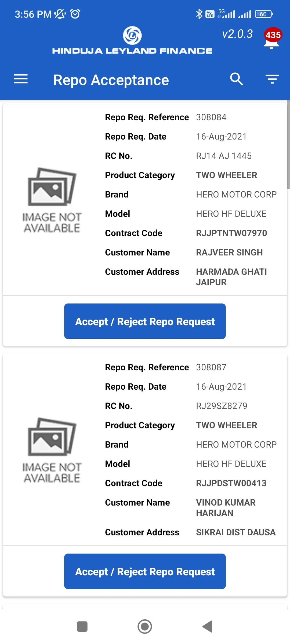
Task: Tap RC No. RJ29SZ8279 entry
Action: (x=222, y=406)
